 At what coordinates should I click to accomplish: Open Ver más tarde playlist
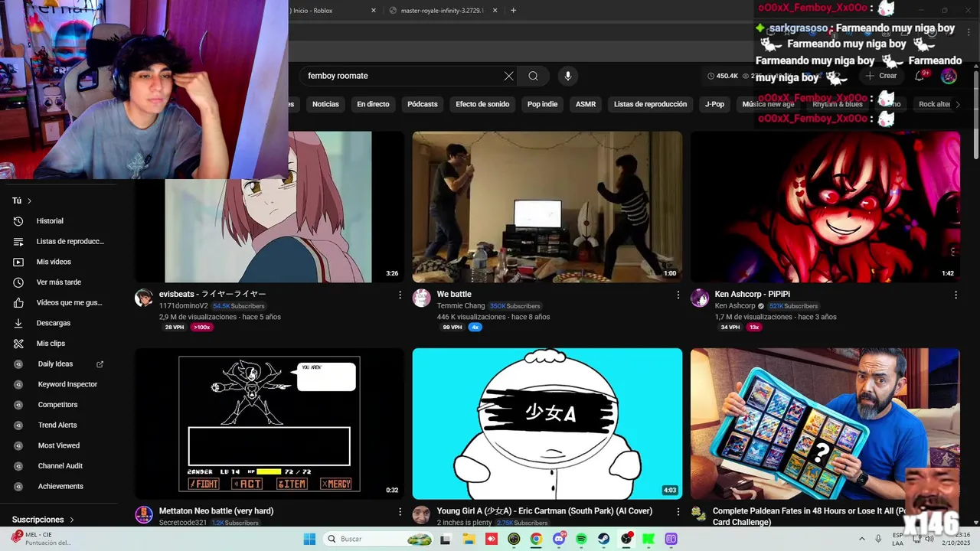pyautogui.click(x=60, y=282)
